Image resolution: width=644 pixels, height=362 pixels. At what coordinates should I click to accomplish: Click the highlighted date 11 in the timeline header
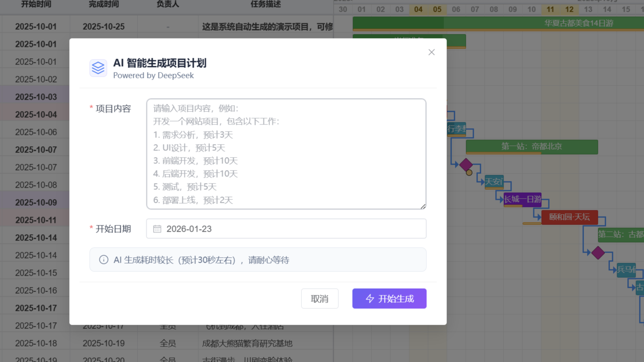click(551, 9)
